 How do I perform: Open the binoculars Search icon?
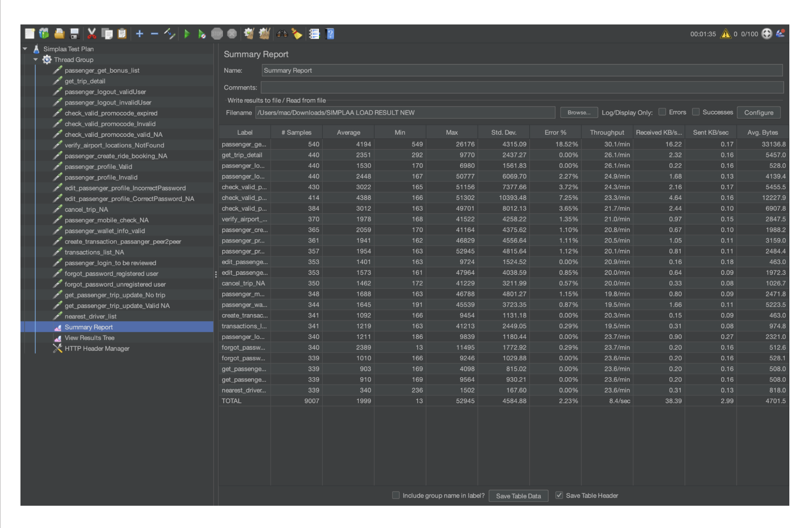tap(282, 34)
